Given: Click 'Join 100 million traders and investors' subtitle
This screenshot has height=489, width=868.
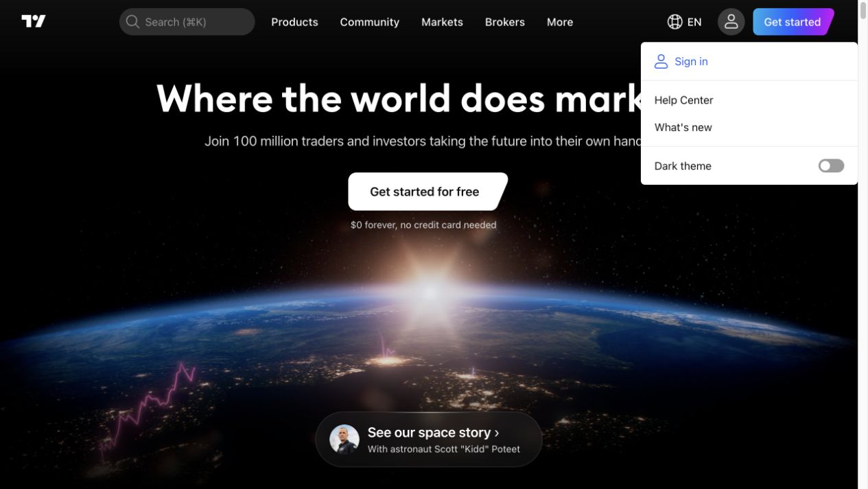Looking at the screenshot, I should (423, 141).
